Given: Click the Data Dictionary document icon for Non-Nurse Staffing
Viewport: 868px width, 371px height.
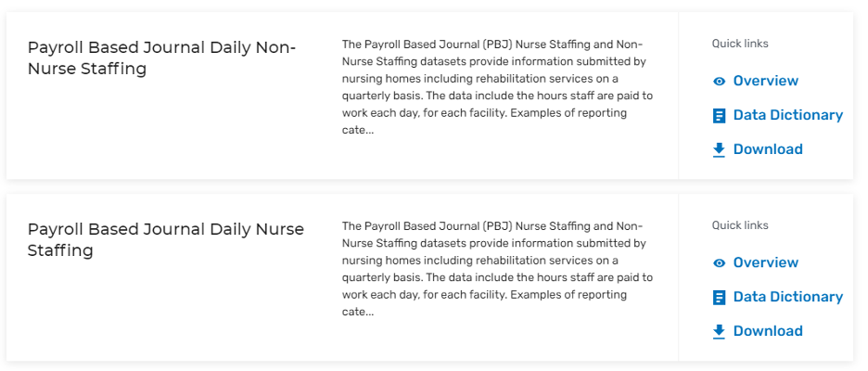Looking at the screenshot, I should (x=719, y=116).
